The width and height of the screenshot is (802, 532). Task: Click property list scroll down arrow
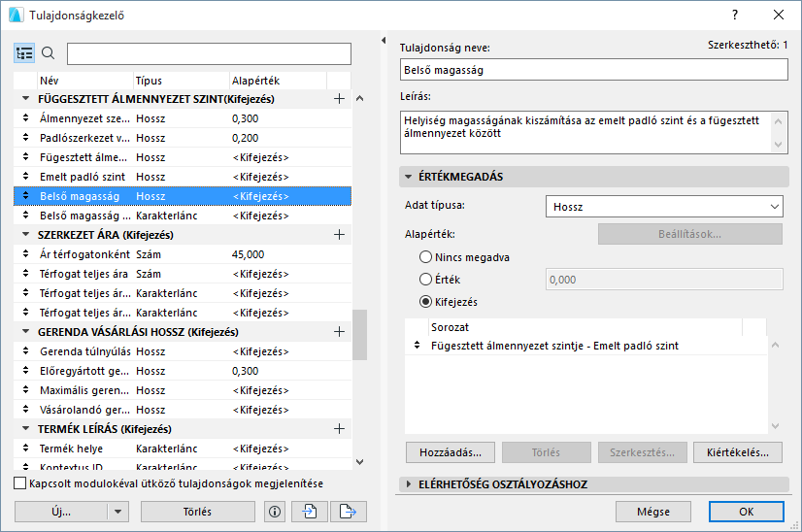pyautogui.click(x=359, y=461)
